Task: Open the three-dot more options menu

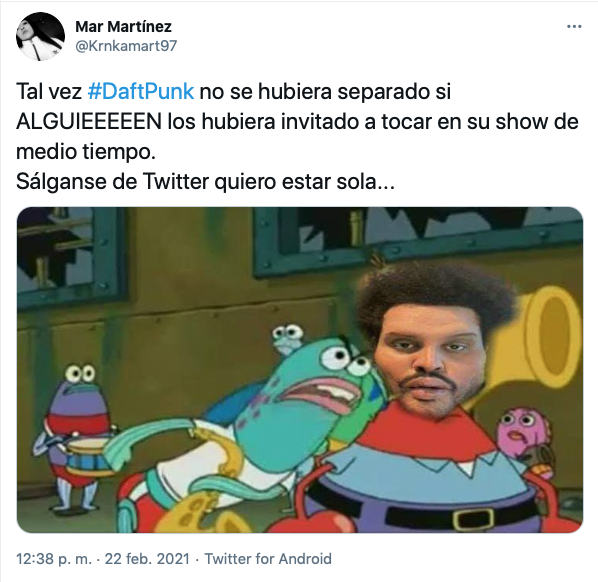Action: pos(574,26)
